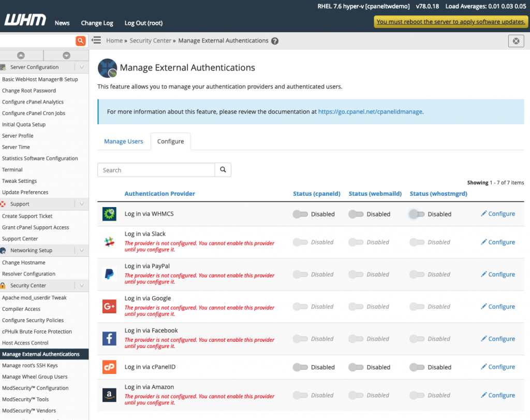Collapse the Support section chevron
The height and width of the screenshot is (420, 530).
coord(82,204)
